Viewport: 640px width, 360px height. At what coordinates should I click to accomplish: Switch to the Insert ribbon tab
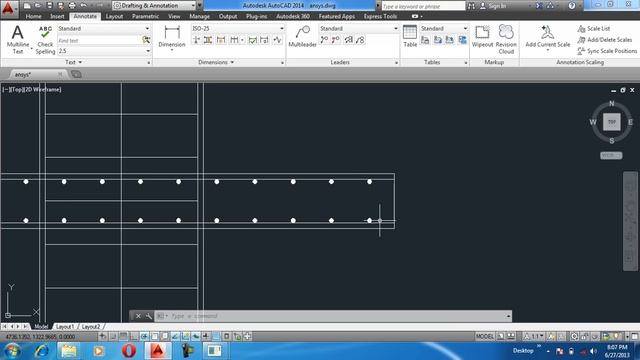point(57,16)
